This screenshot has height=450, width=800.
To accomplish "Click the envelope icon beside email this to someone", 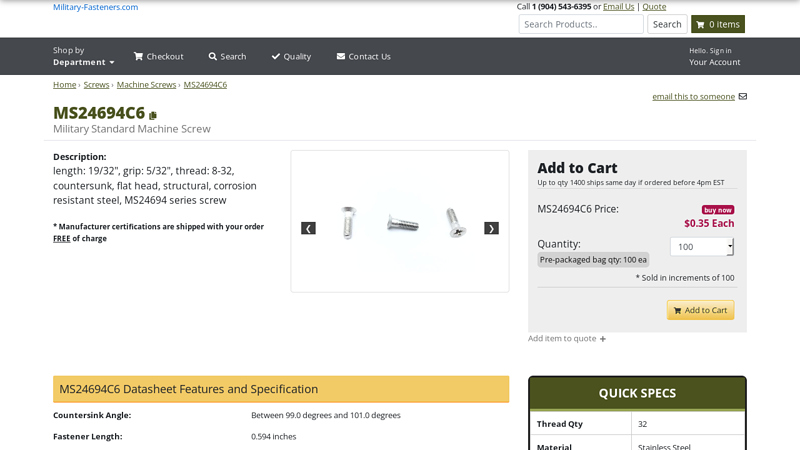I will point(743,96).
